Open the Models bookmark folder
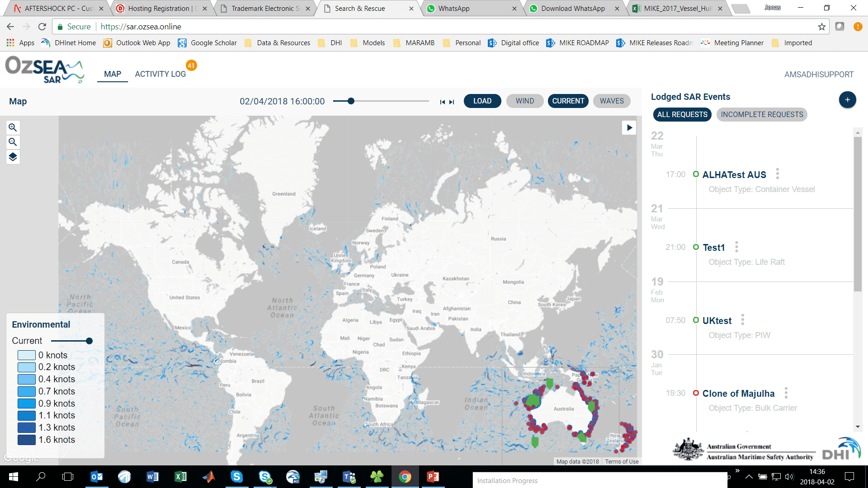Image resolution: width=868 pixels, height=488 pixels. click(368, 43)
